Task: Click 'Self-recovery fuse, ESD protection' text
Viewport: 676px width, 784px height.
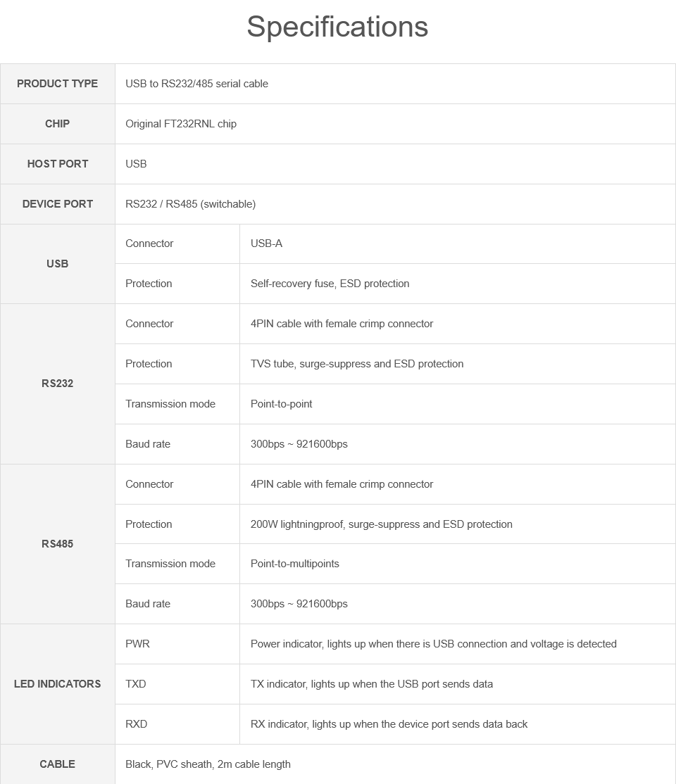Action: click(x=330, y=284)
